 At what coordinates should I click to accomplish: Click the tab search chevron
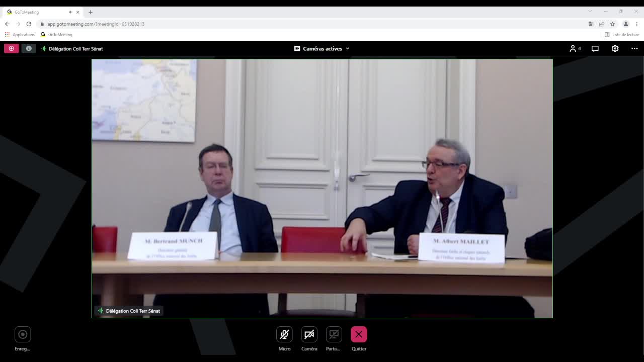point(590,12)
